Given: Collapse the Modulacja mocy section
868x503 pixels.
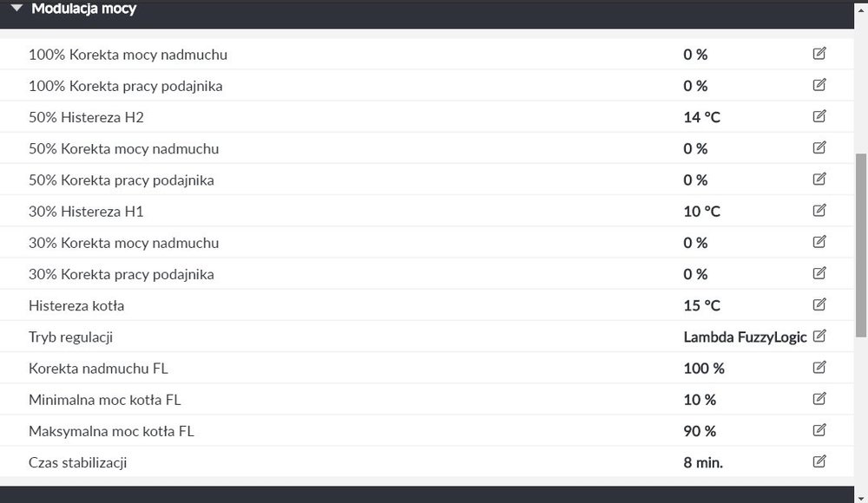Looking at the screenshot, I should point(16,9).
